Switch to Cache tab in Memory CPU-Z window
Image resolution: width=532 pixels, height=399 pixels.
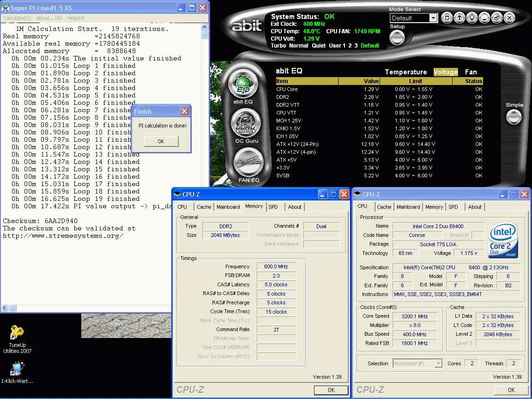click(204, 207)
